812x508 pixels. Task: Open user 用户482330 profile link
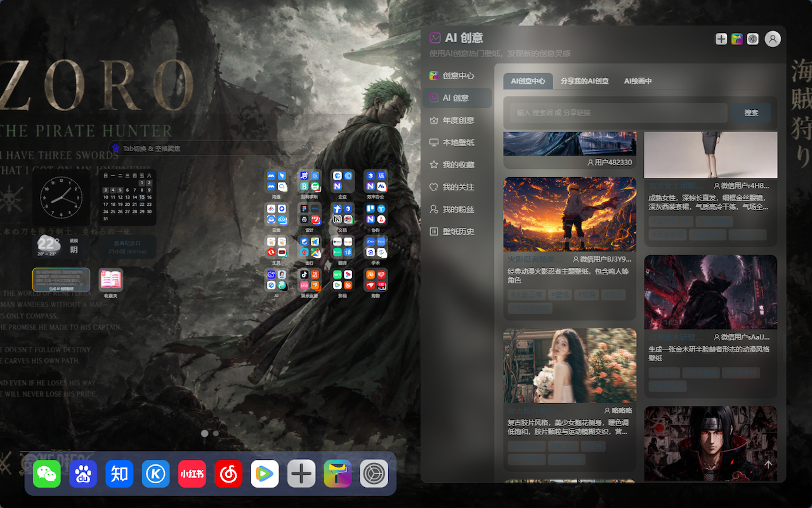click(x=610, y=163)
